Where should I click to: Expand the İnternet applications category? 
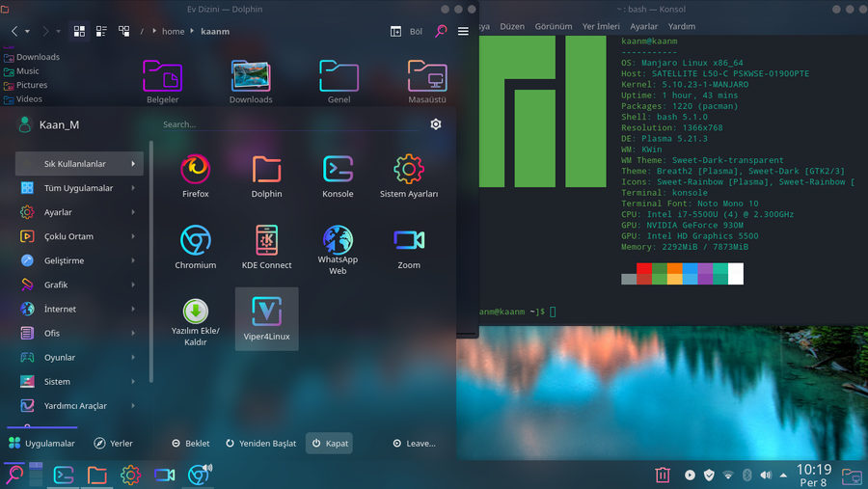(79, 309)
